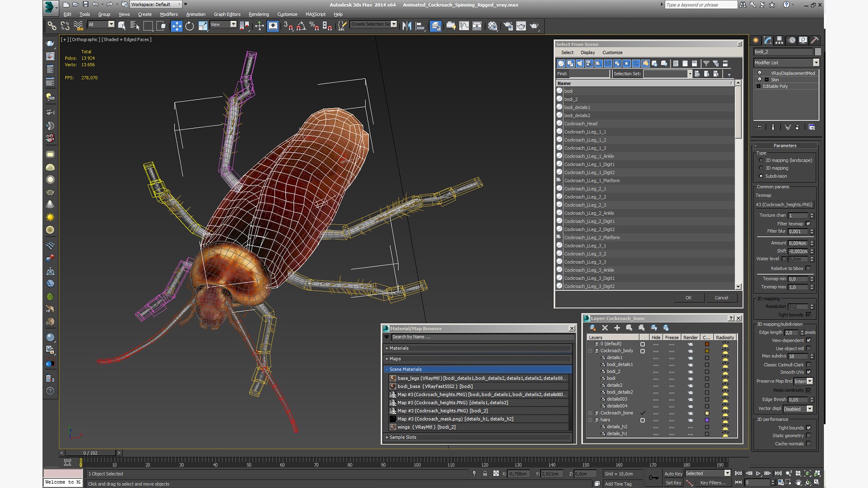Image resolution: width=868 pixels, height=488 pixels.
Task: Create new layer in Layer dialog
Action: click(593, 328)
